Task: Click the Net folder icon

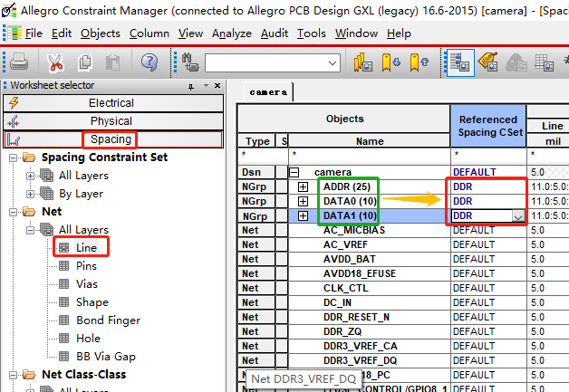Action: click(x=29, y=212)
